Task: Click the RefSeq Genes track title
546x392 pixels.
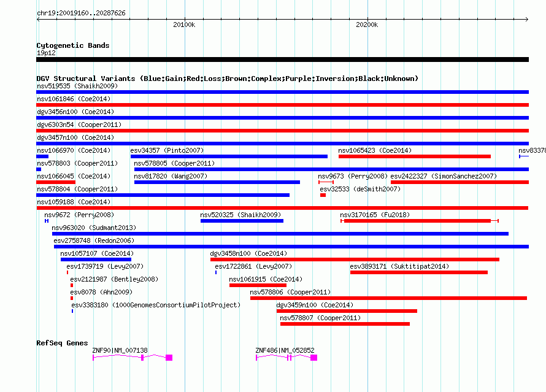Action: 62,343
